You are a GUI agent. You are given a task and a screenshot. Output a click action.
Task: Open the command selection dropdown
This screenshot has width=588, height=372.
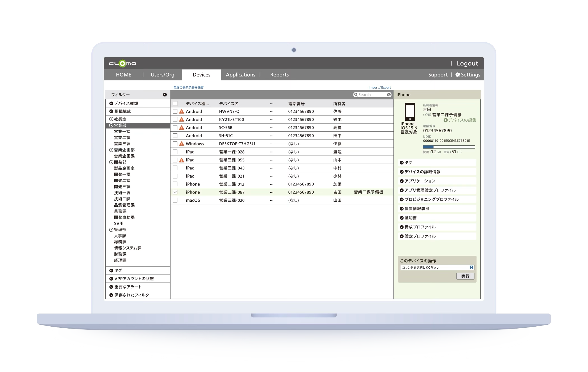[437, 268]
